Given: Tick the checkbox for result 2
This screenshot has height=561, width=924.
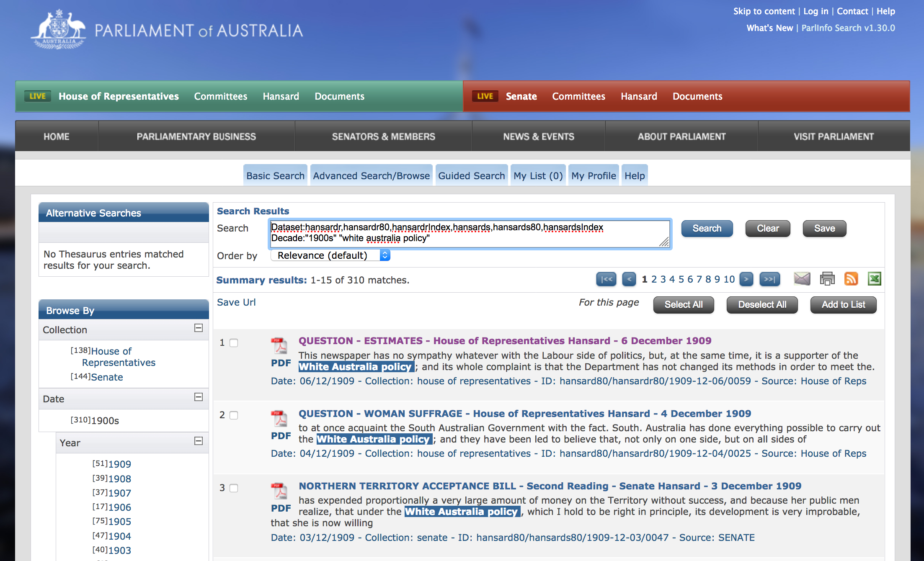Looking at the screenshot, I should point(234,415).
